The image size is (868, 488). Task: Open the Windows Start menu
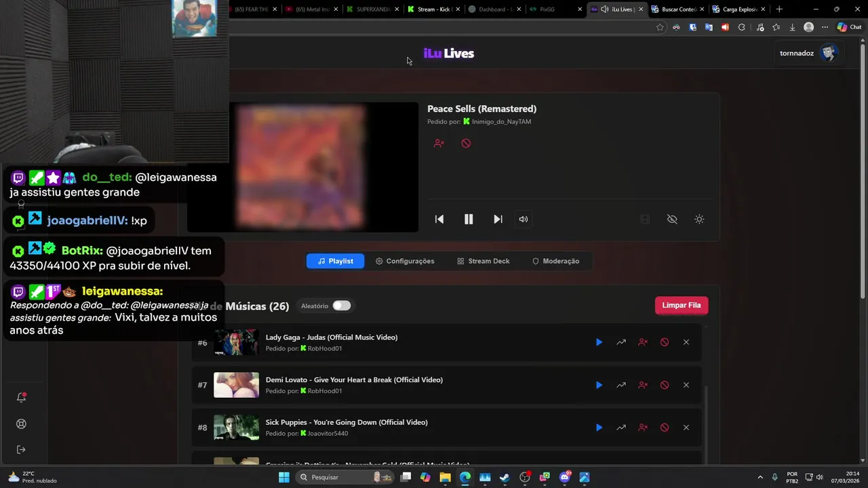pyautogui.click(x=284, y=477)
